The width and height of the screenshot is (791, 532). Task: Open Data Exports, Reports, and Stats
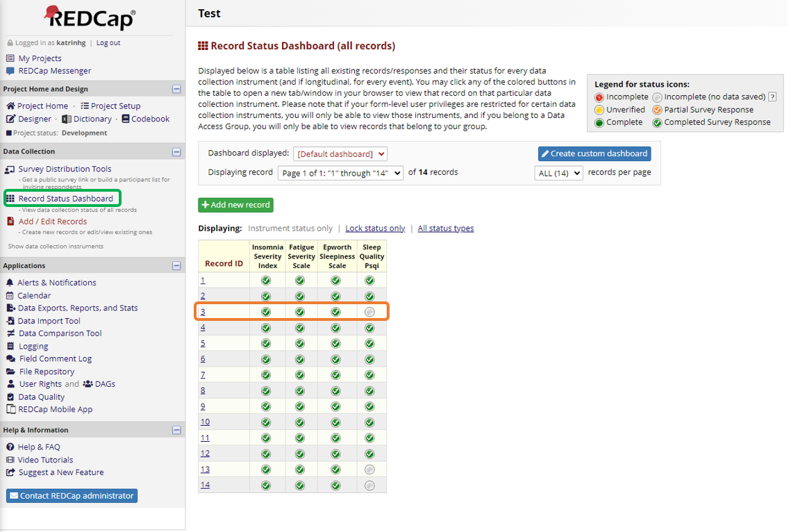78,308
